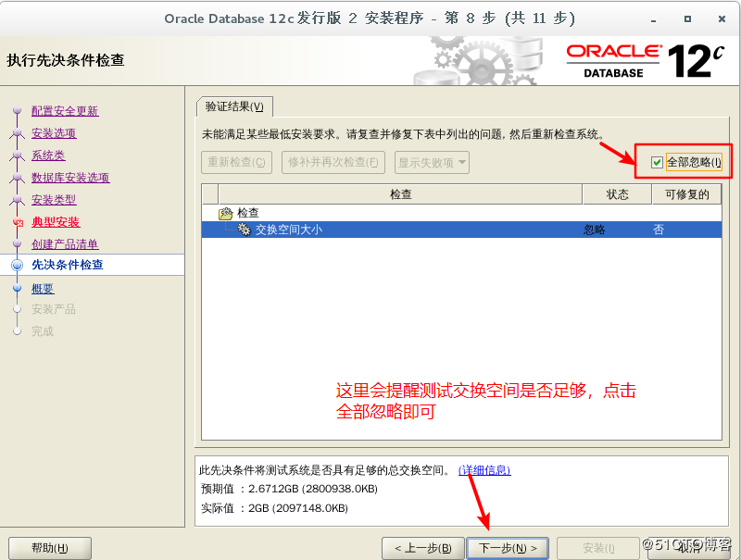Go to 配置安全更新 step
The height and width of the screenshot is (560, 741).
(65, 111)
